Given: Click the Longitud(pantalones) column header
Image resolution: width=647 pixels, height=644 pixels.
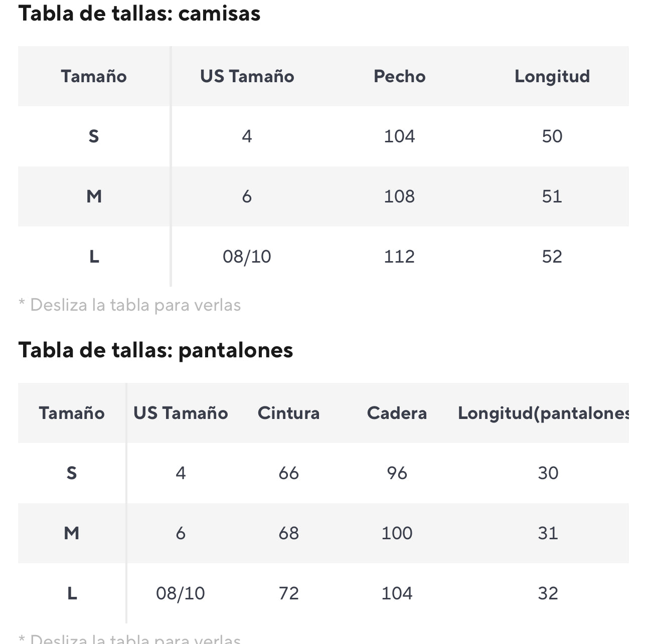Looking at the screenshot, I should [544, 413].
